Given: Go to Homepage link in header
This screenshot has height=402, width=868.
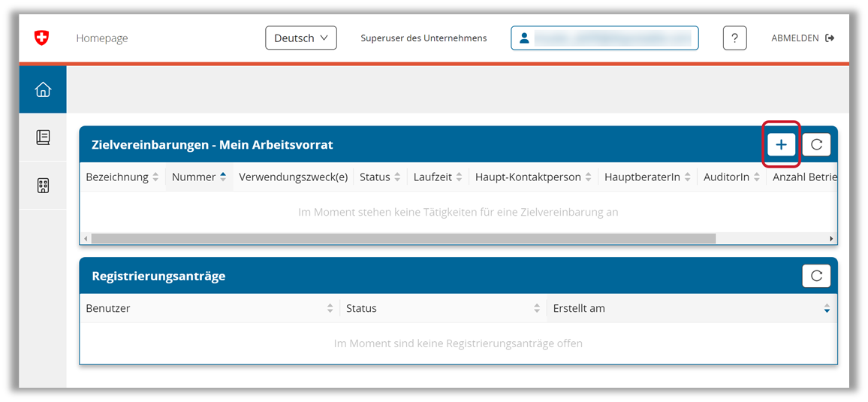Looking at the screenshot, I should point(102,38).
